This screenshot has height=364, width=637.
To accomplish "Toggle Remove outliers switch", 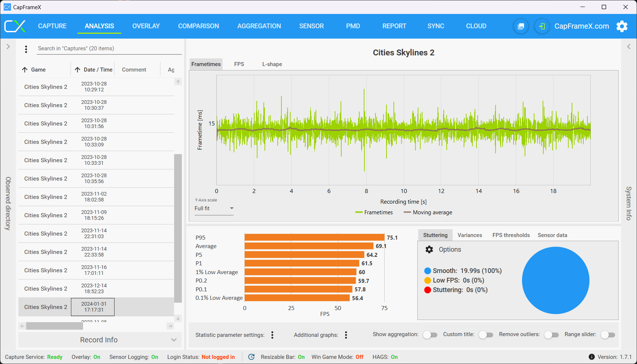I will pos(551,335).
